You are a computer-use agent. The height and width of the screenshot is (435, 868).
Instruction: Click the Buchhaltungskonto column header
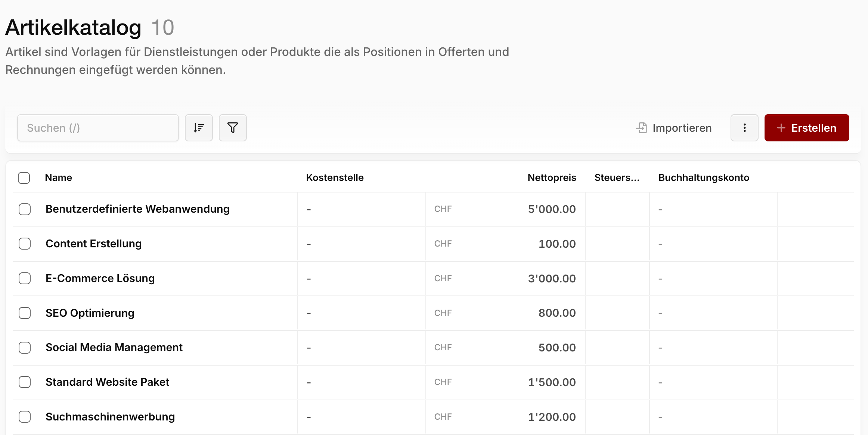704,178
